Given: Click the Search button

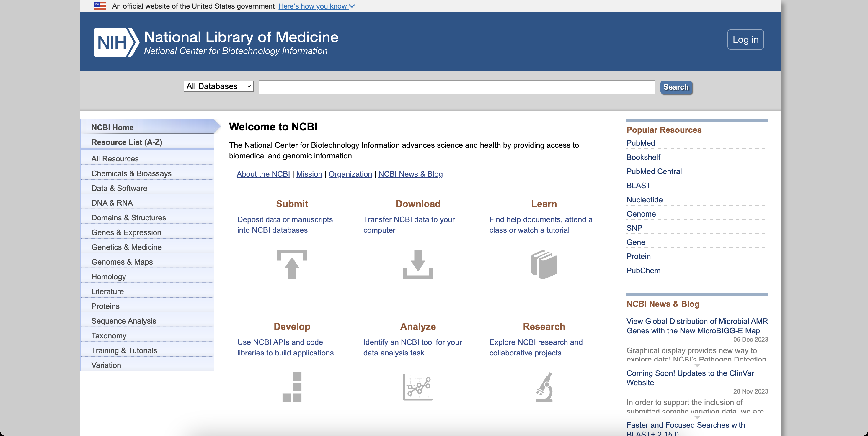Looking at the screenshot, I should coord(676,87).
